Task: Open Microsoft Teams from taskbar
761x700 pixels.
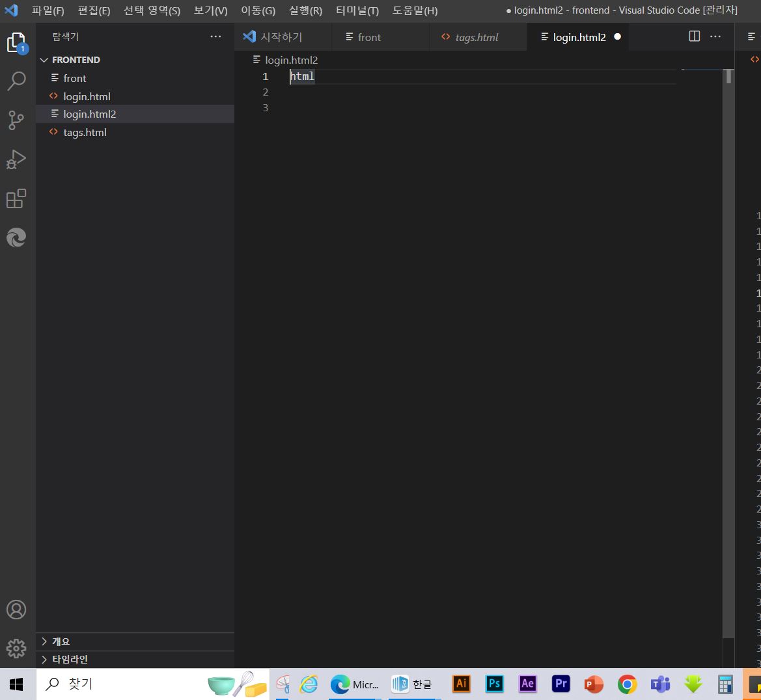Action: click(x=660, y=684)
